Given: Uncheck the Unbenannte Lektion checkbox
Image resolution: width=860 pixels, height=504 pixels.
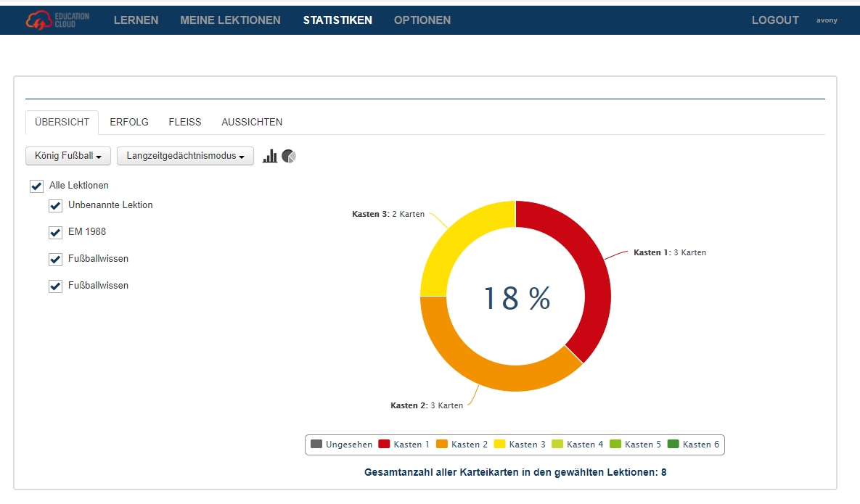Looking at the screenshot, I should 55,206.
